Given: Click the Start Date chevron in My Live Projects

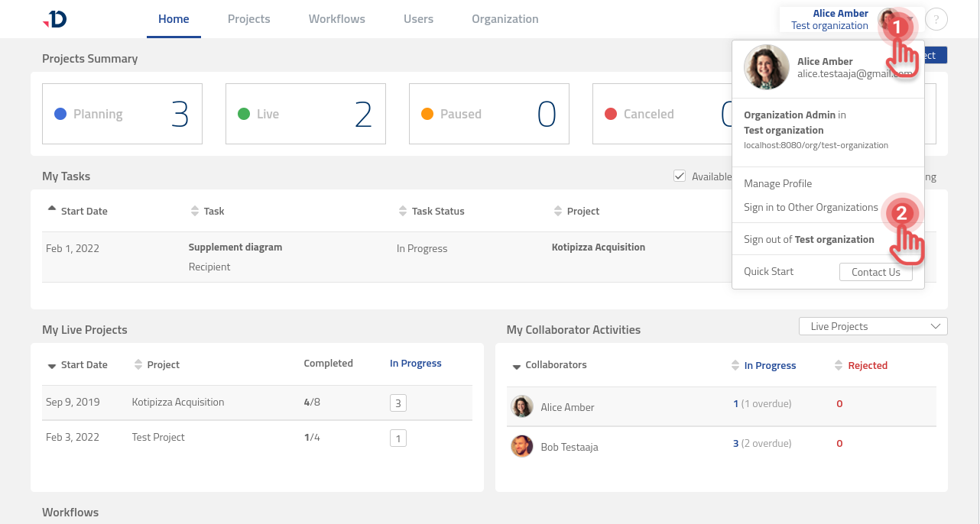Looking at the screenshot, I should pos(52,364).
